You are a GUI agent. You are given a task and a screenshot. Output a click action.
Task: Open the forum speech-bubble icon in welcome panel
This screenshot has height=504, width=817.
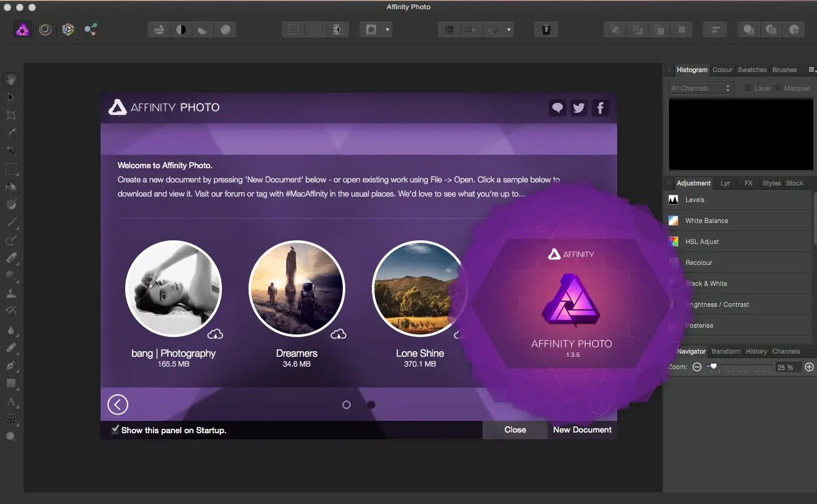557,108
